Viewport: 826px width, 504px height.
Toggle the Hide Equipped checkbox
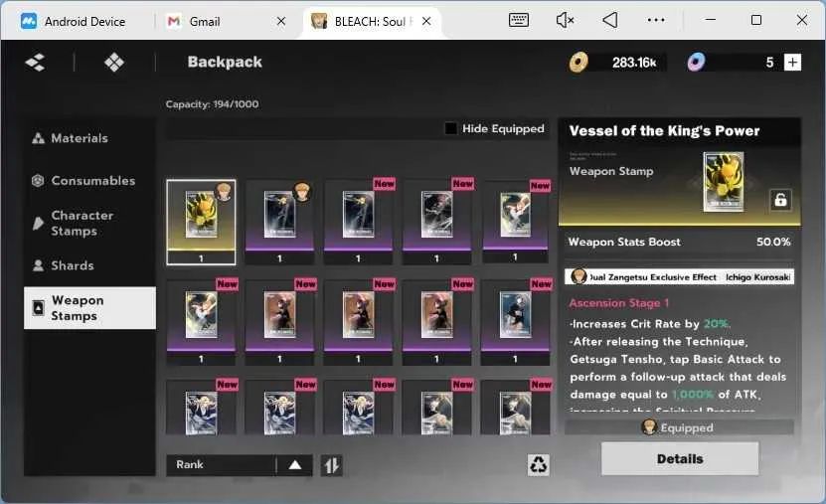pos(451,128)
